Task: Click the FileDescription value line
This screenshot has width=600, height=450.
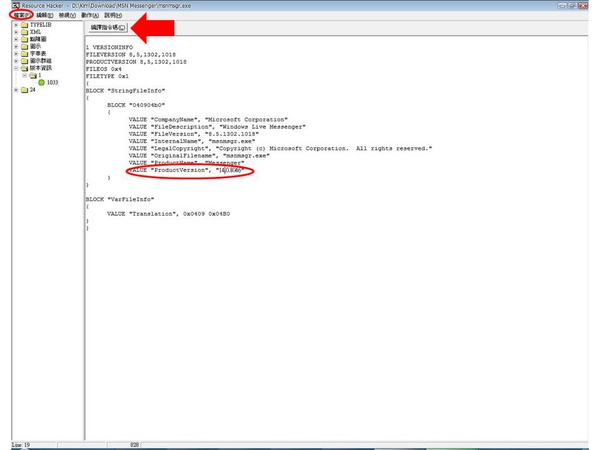Action: coord(217,127)
